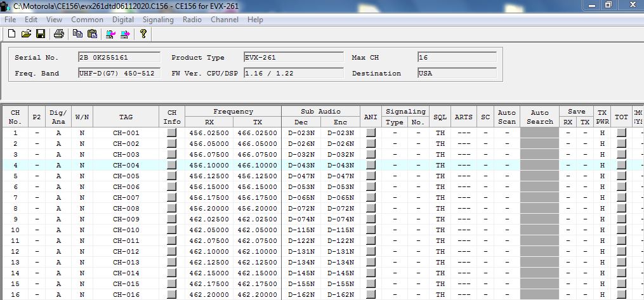644x300 pixels.
Task: Click the Serial No. field showing 2B 0K255161
Action: (119, 57)
